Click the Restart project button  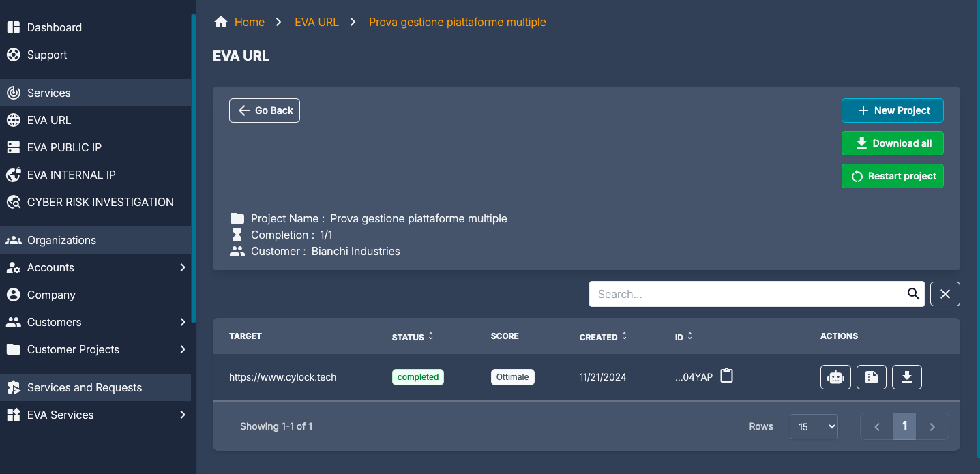pyautogui.click(x=892, y=176)
